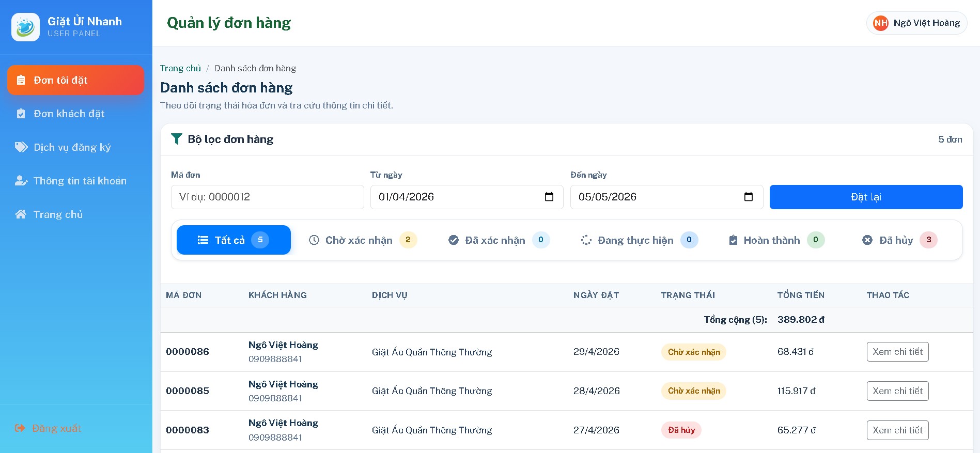Click the user edit icon beside Thông tin tài khoản
The image size is (980, 453).
[x=21, y=181]
